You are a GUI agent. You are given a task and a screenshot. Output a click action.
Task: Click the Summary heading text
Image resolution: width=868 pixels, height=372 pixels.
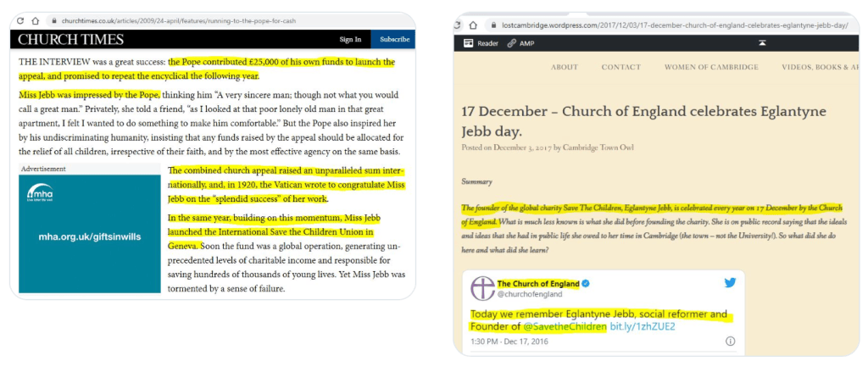pyautogui.click(x=476, y=181)
